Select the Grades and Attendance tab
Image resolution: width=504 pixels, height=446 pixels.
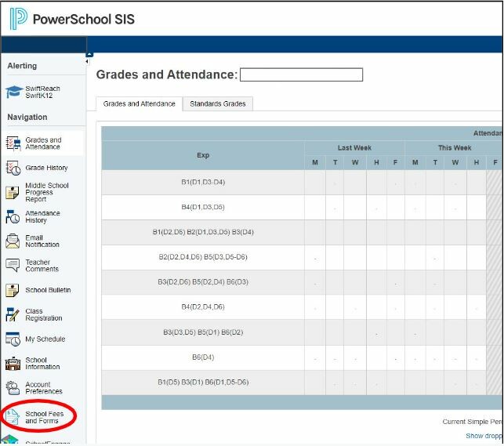point(140,103)
